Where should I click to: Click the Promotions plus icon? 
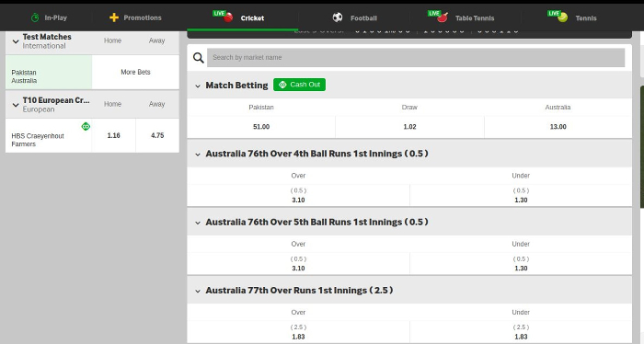114,17
